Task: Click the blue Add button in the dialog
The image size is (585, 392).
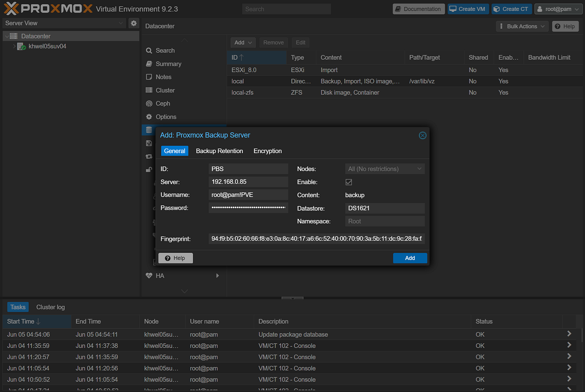Action: point(410,258)
